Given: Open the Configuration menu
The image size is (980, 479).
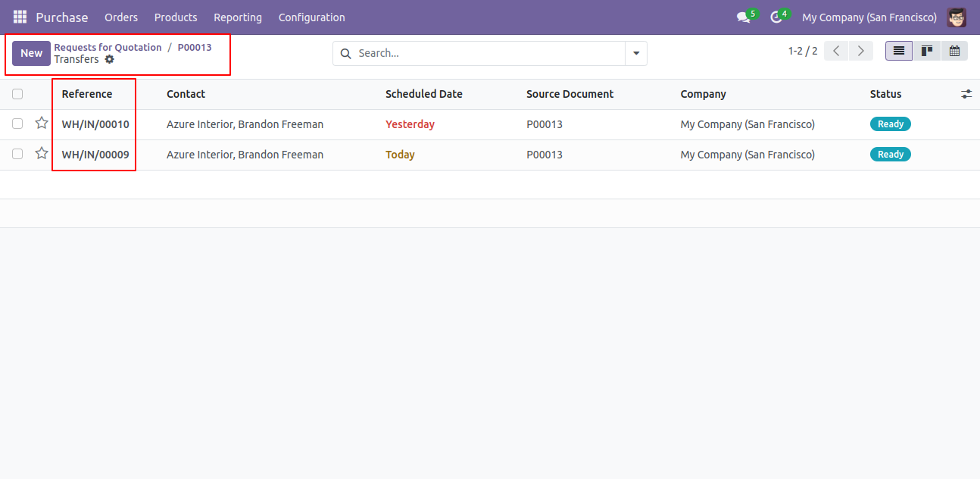Looking at the screenshot, I should click(311, 17).
